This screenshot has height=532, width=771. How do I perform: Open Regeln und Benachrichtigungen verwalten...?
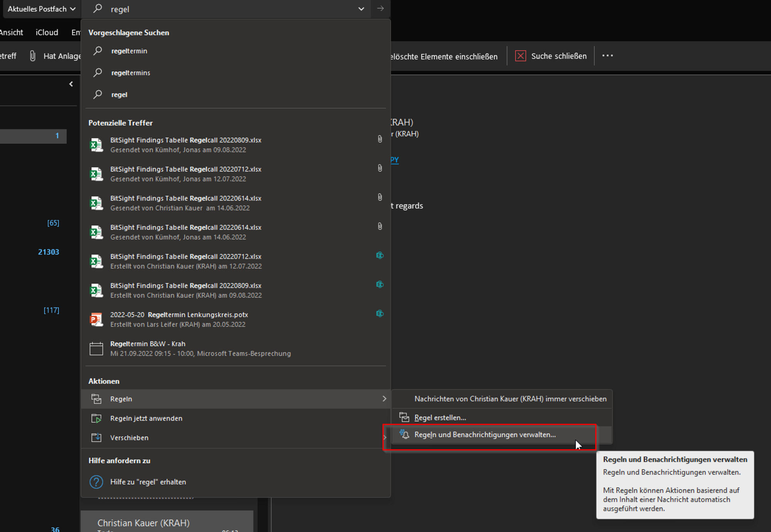click(502, 434)
